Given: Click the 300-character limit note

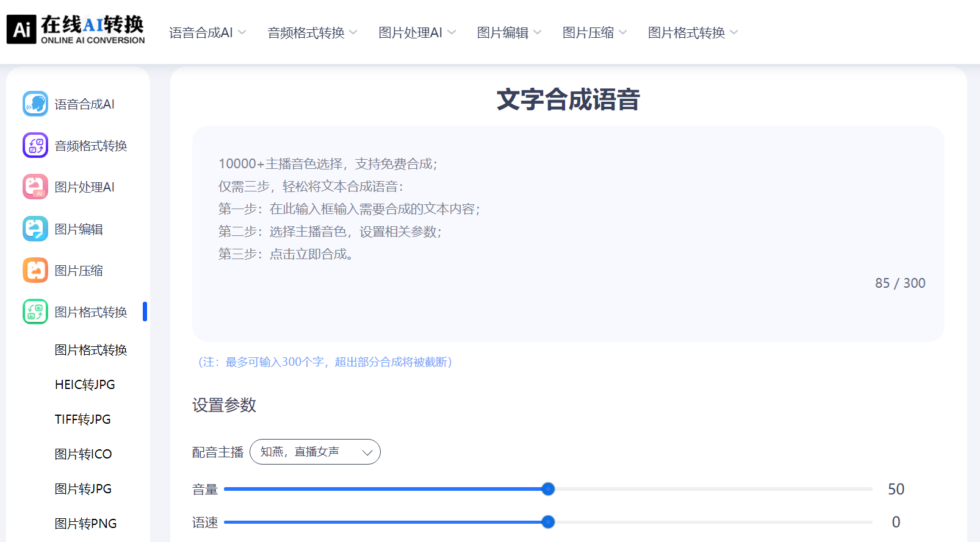Looking at the screenshot, I should [325, 362].
